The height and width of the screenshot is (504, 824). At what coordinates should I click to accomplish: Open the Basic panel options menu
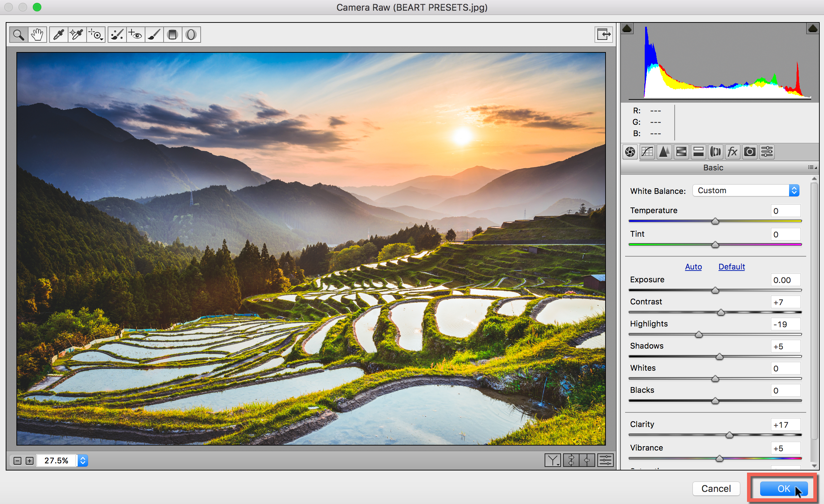point(812,168)
